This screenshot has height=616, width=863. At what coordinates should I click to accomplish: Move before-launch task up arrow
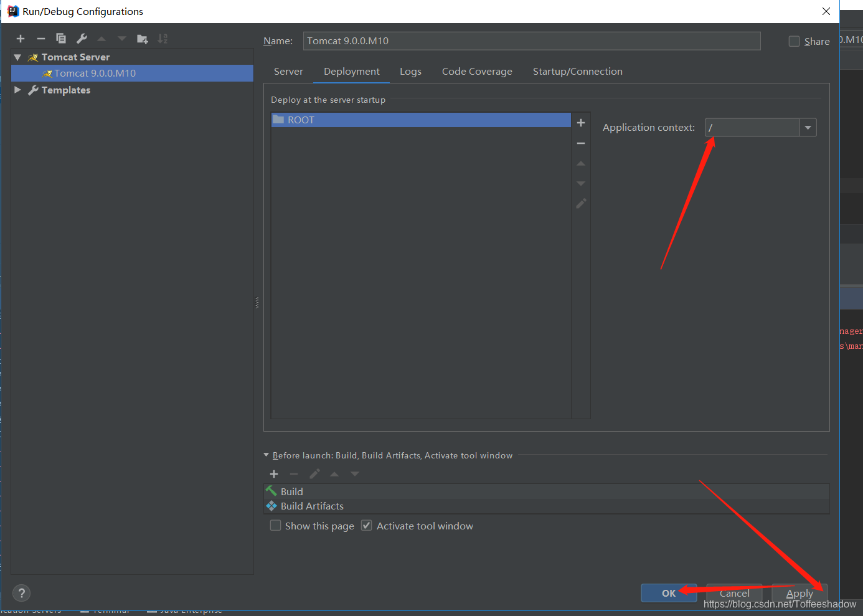tap(334, 474)
